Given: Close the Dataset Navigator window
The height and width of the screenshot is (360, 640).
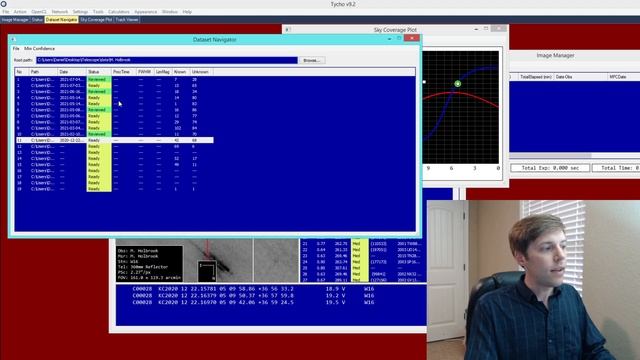Looking at the screenshot, I should tap(411, 38).
